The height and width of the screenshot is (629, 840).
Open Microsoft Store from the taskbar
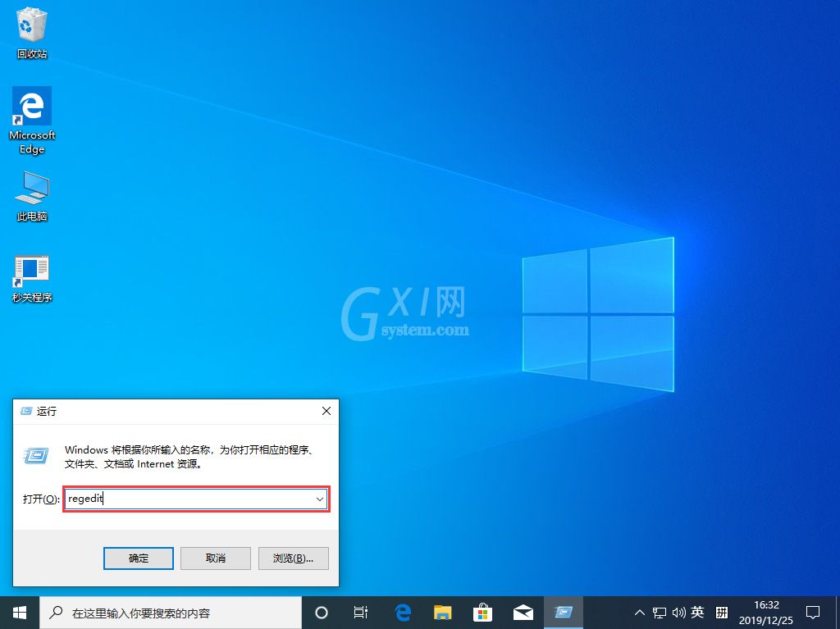pyautogui.click(x=482, y=613)
